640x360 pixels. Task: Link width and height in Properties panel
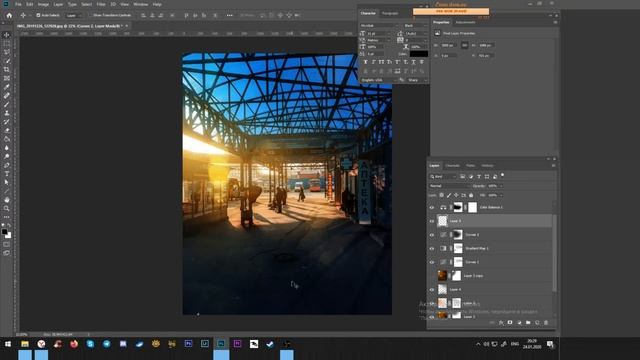pos(464,45)
